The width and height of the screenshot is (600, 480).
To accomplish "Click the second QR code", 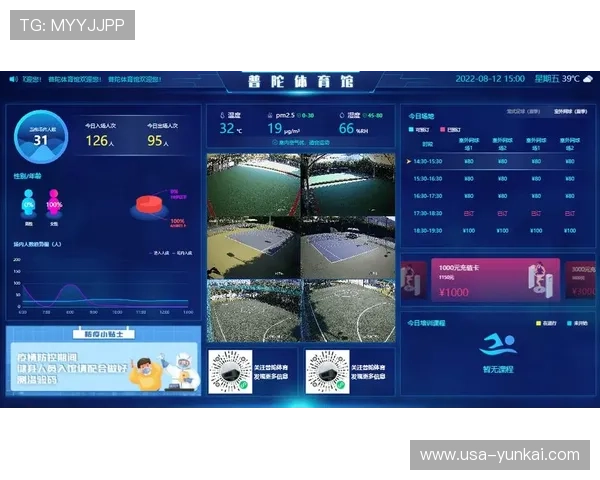I will coord(328,372).
